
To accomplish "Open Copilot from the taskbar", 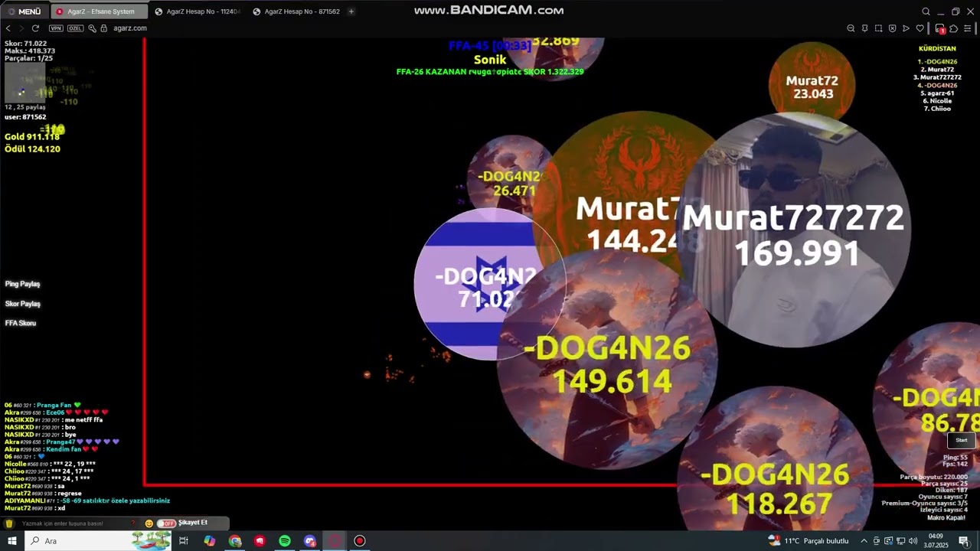I will pos(210,541).
